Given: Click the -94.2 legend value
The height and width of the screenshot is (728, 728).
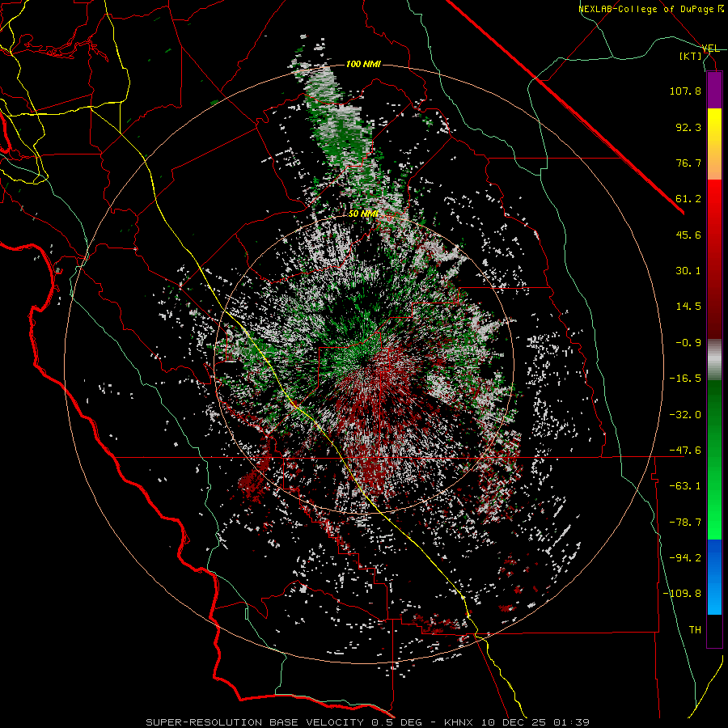Looking at the screenshot, I should tap(685, 557).
